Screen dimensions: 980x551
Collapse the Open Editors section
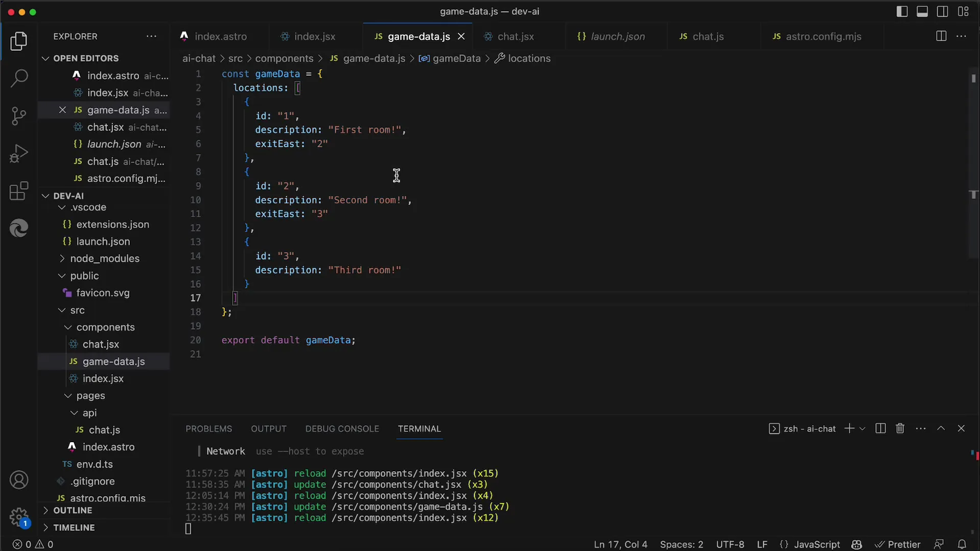point(86,58)
